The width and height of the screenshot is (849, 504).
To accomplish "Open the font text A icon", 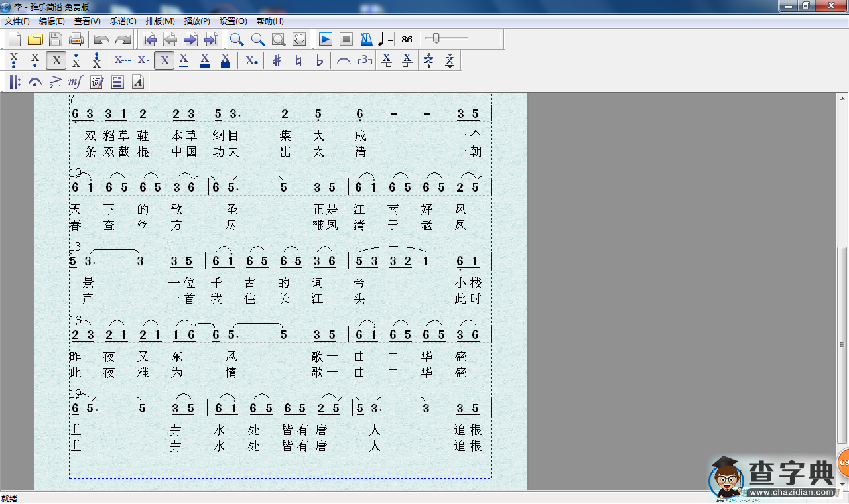I will pos(138,82).
